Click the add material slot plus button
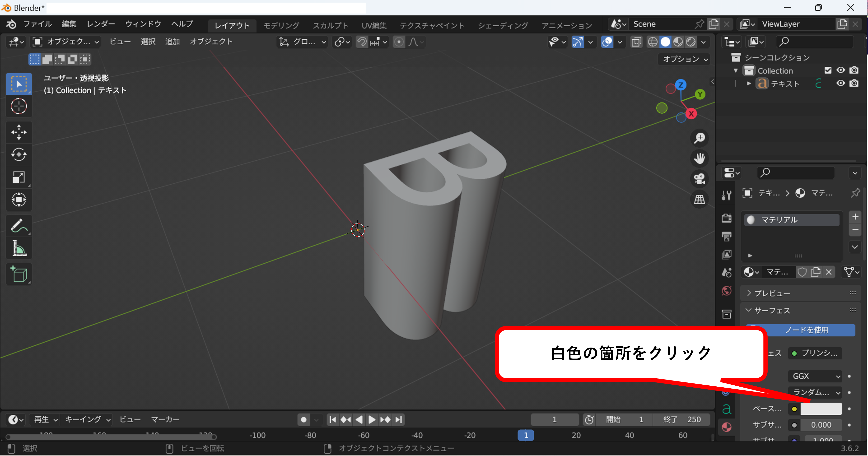868x456 pixels. click(855, 216)
